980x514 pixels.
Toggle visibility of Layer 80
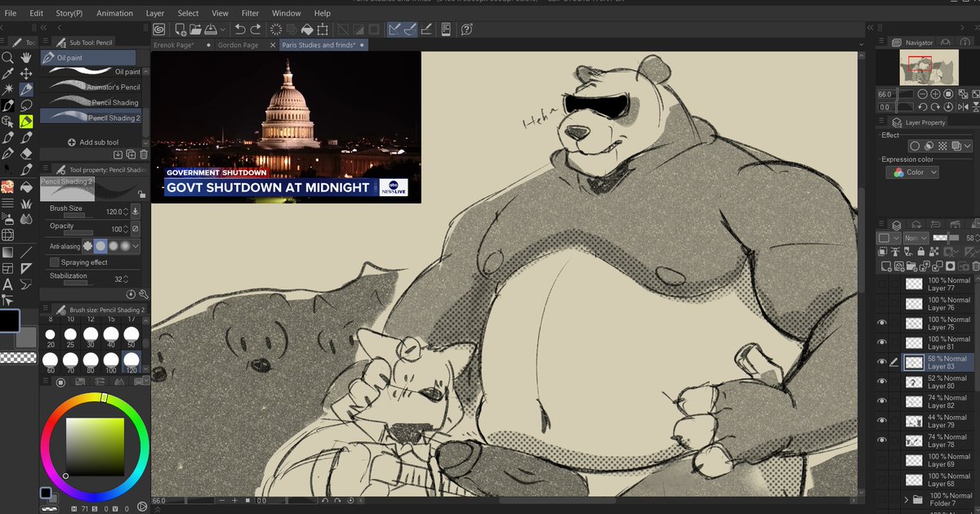[x=882, y=382]
